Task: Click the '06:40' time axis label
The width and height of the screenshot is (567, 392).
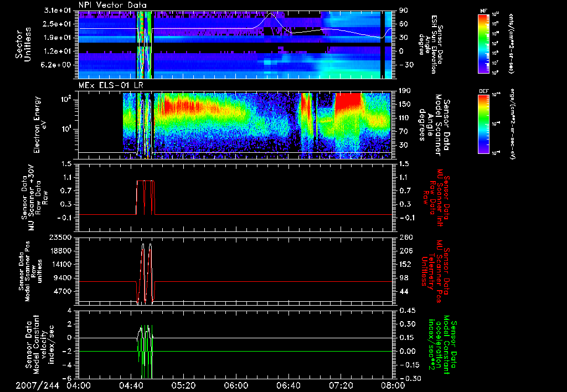Action: 288,385
